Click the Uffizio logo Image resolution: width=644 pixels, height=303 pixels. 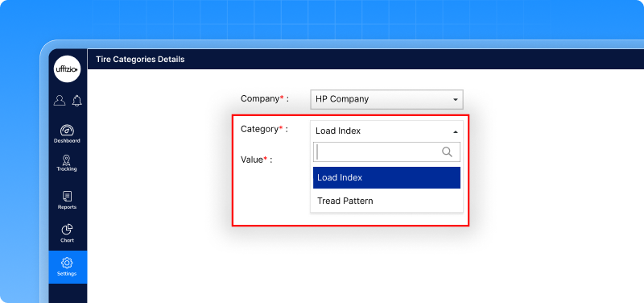(68, 68)
